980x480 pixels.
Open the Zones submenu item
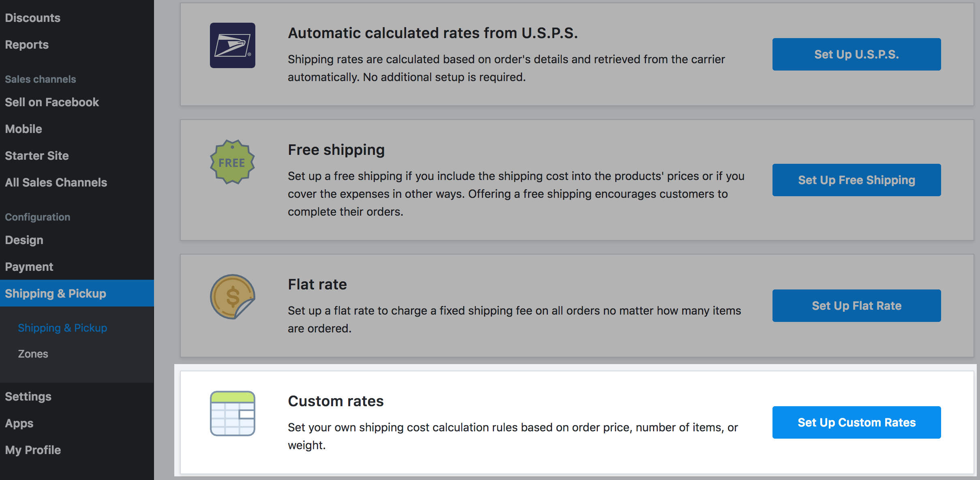33,354
